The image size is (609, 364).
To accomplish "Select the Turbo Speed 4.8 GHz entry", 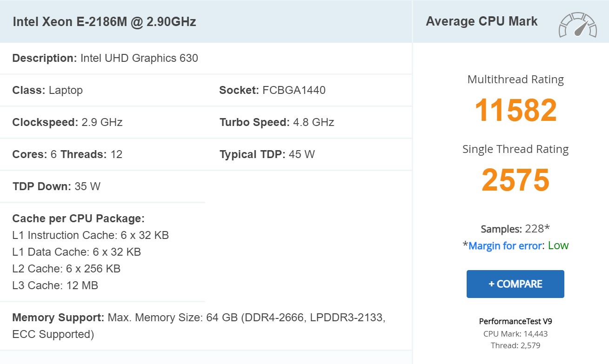I will click(x=277, y=122).
